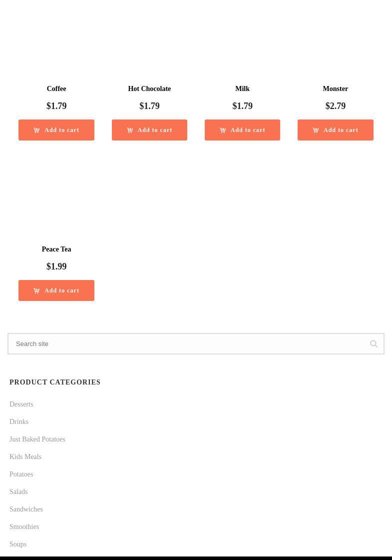Open the Peace Tea product link
Viewport: 392px width, 560px height.
[56, 249]
